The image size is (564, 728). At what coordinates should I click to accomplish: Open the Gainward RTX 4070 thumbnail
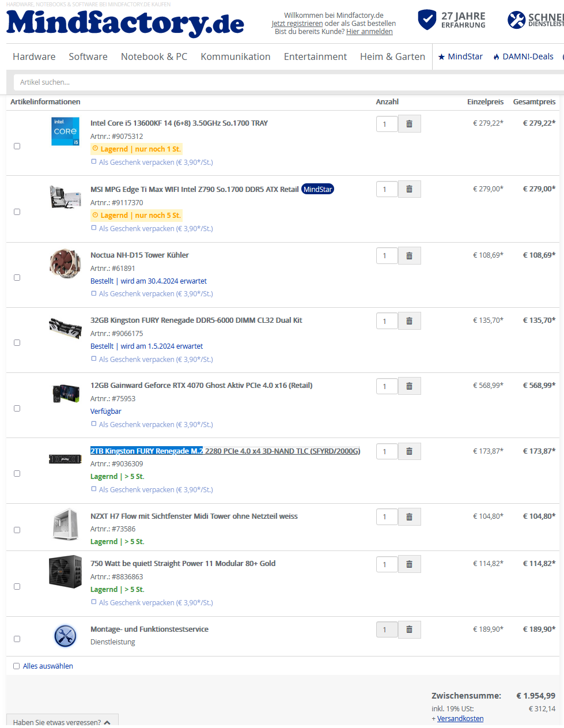pos(66,394)
